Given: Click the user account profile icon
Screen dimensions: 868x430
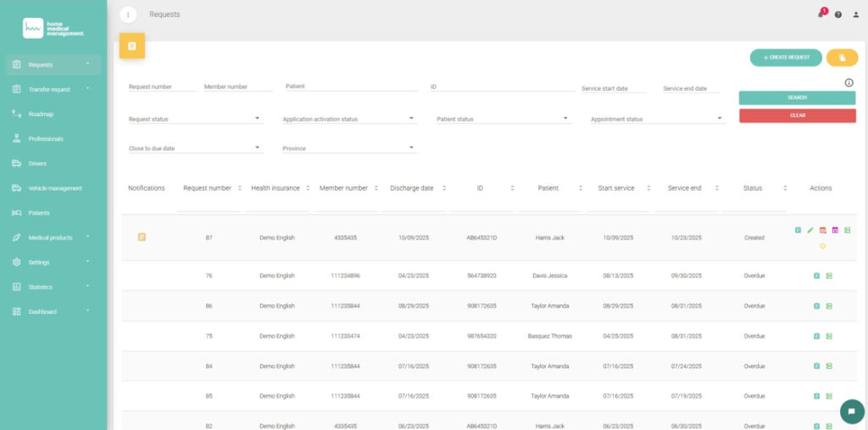Looking at the screenshot, I should tap(855, 14).
